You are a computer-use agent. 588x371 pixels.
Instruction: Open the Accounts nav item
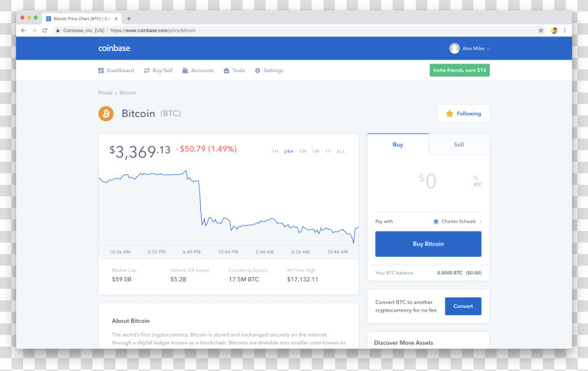[198, 71]
